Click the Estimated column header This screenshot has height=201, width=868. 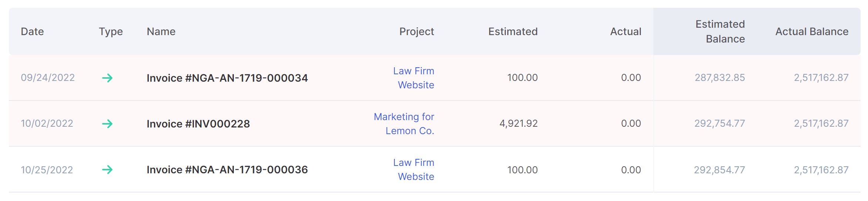point(513,31)
